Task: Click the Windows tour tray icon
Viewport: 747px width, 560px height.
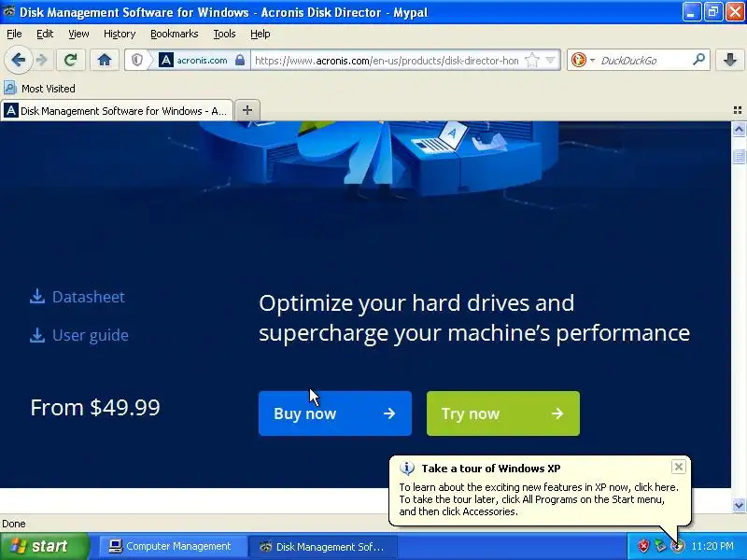Action: (677, 546)
